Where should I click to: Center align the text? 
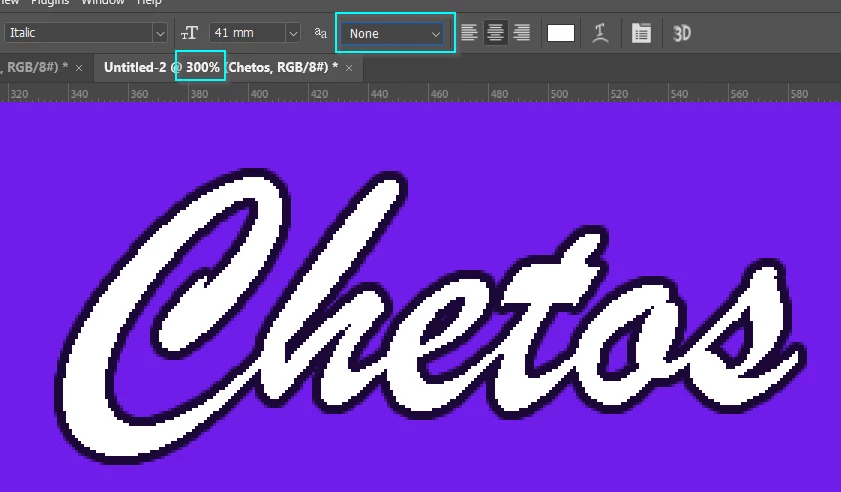(x=495, y=33)
